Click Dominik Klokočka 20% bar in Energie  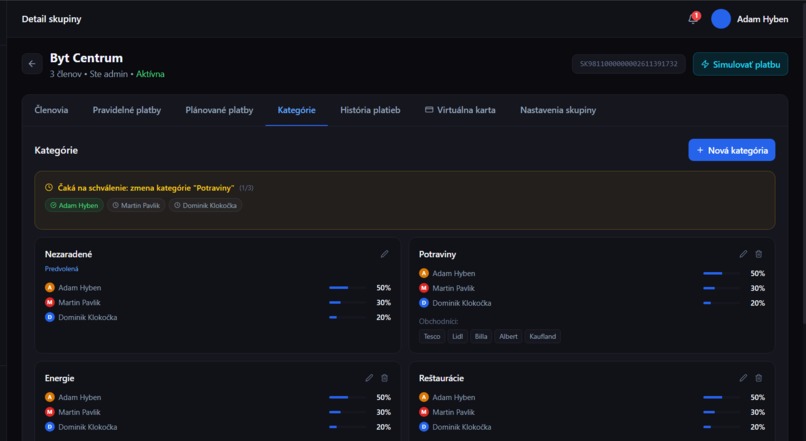point(347,427)
